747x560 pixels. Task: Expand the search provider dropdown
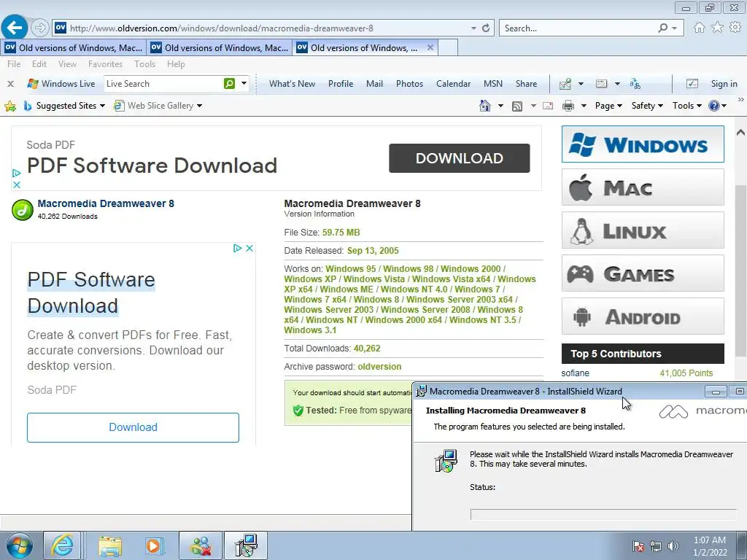[675, 28]
